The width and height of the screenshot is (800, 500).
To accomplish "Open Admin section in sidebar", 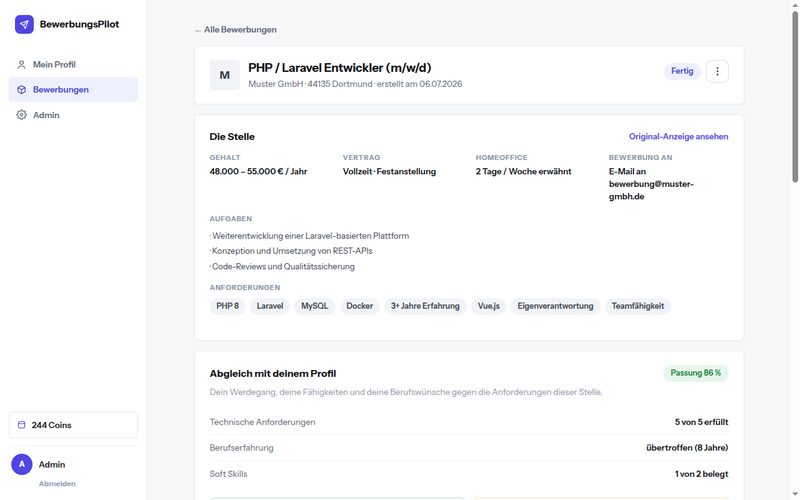I will (73, 115).
